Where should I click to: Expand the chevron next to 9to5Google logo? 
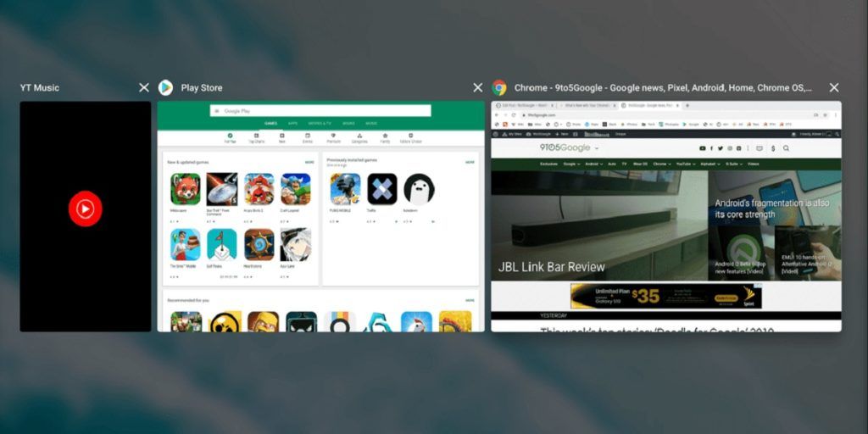point(597,148)
